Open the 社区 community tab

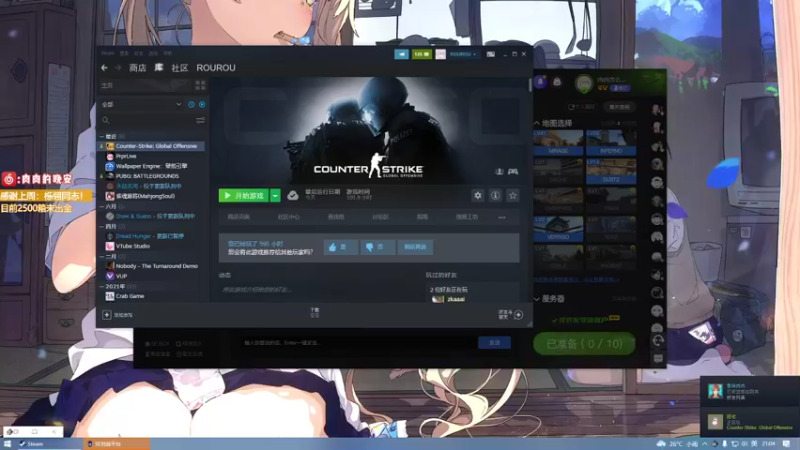180,68
